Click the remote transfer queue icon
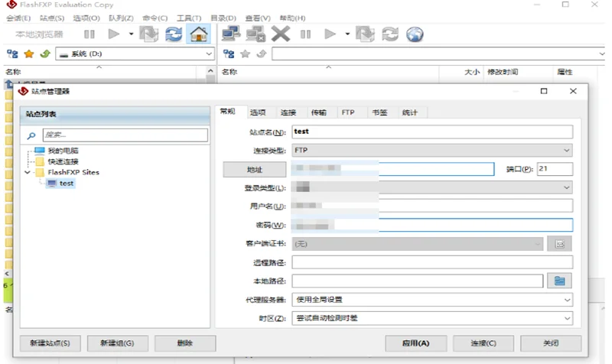Screen dimensions: 612x364 pos(366,34)
